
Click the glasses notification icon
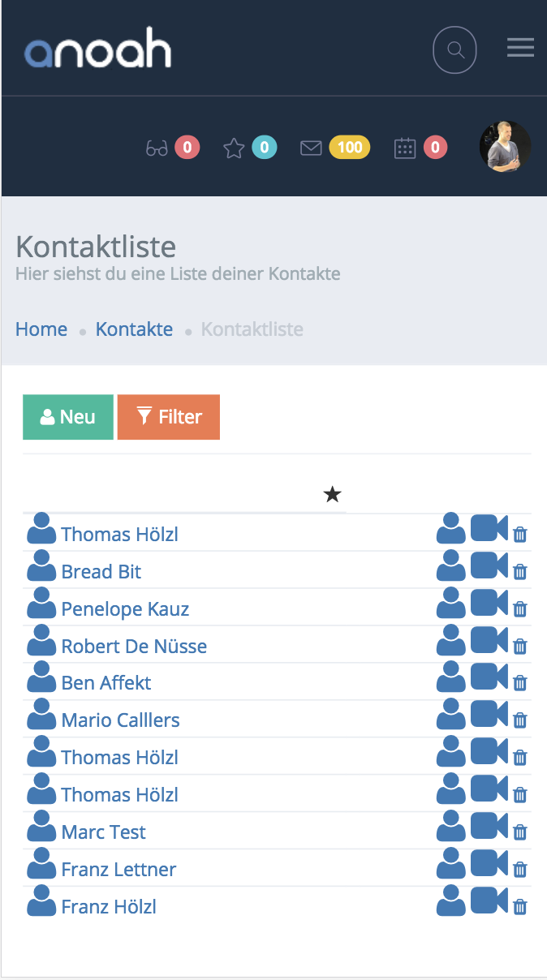click(x=157, y=148)
